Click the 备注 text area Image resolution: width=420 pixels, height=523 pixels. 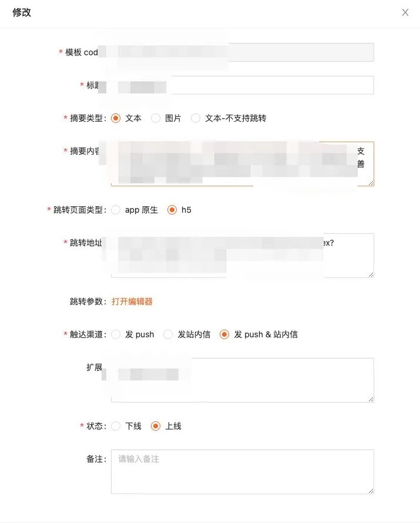[243, 472]
